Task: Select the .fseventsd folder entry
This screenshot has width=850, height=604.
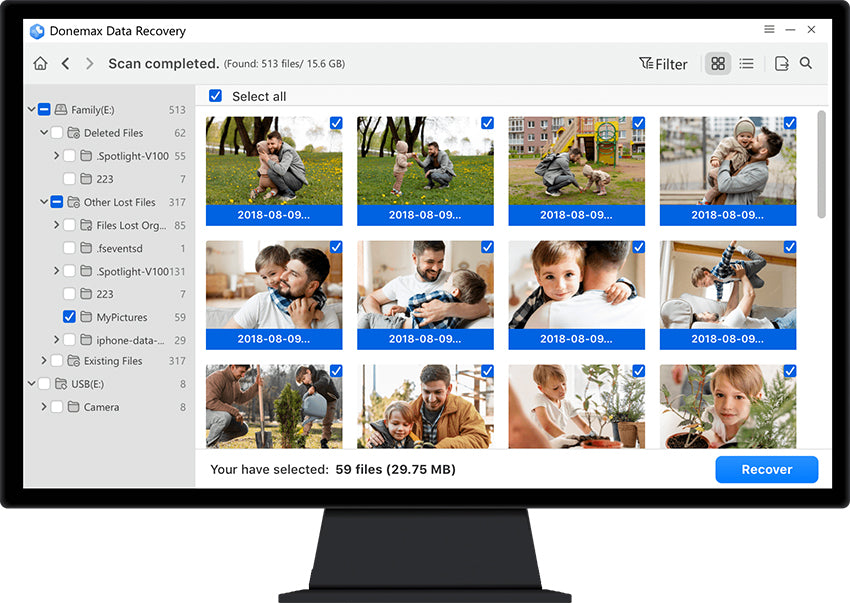Action: pos(119,248)
